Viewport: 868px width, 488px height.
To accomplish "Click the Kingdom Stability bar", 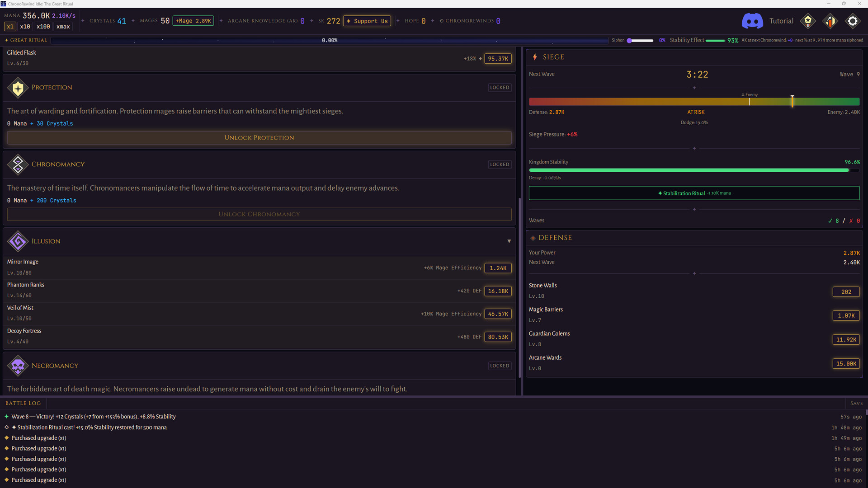I will coord(694,170).
